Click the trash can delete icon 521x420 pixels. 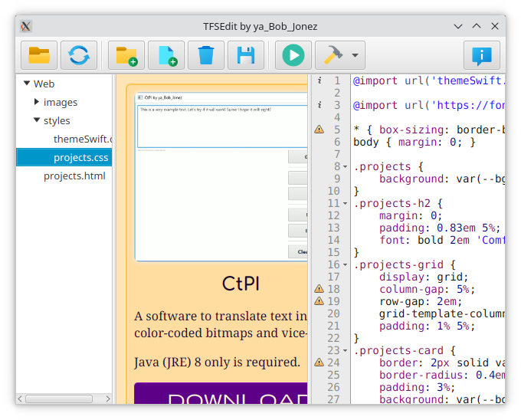pyautogui.click(x=206, y=55)
